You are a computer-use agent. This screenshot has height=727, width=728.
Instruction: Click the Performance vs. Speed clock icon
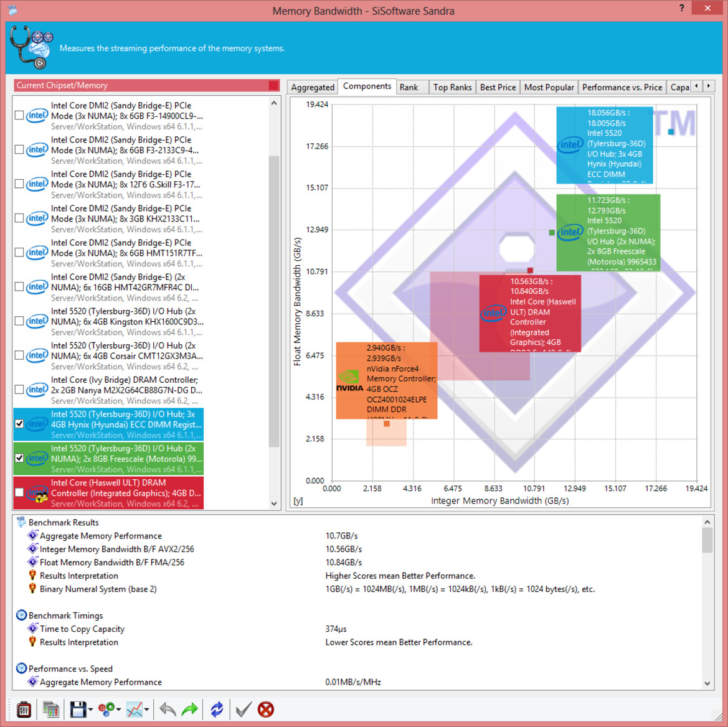pyautogui.click(x=21, y=668)
